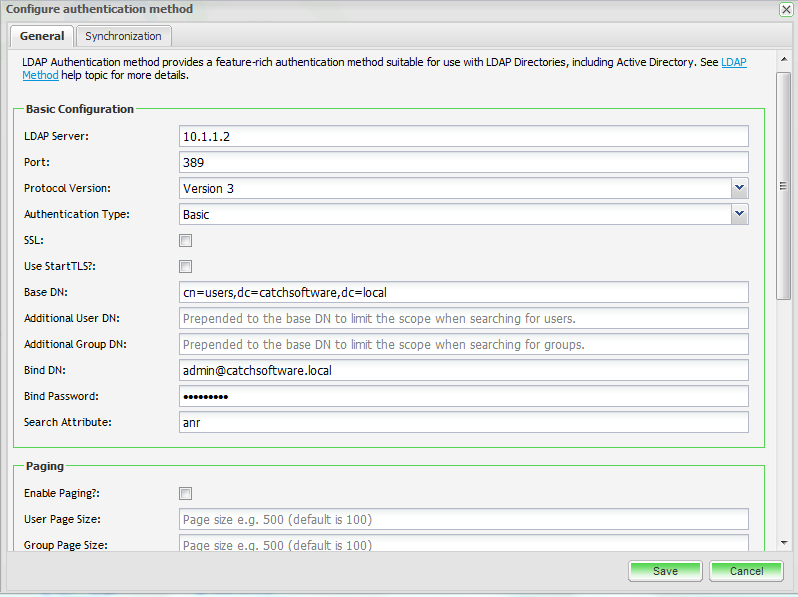Select the Search Attribute field
The image size is (798, 597).
[x=463, y=422]
